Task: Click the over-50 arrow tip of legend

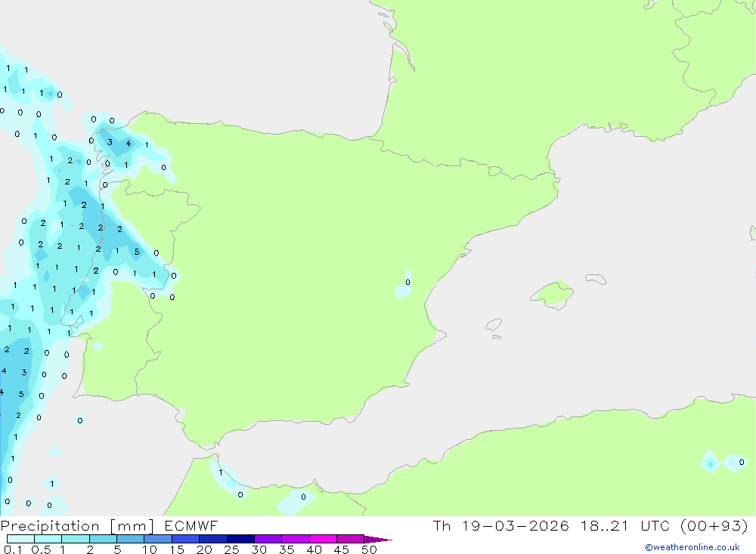Action: [379, 540]
